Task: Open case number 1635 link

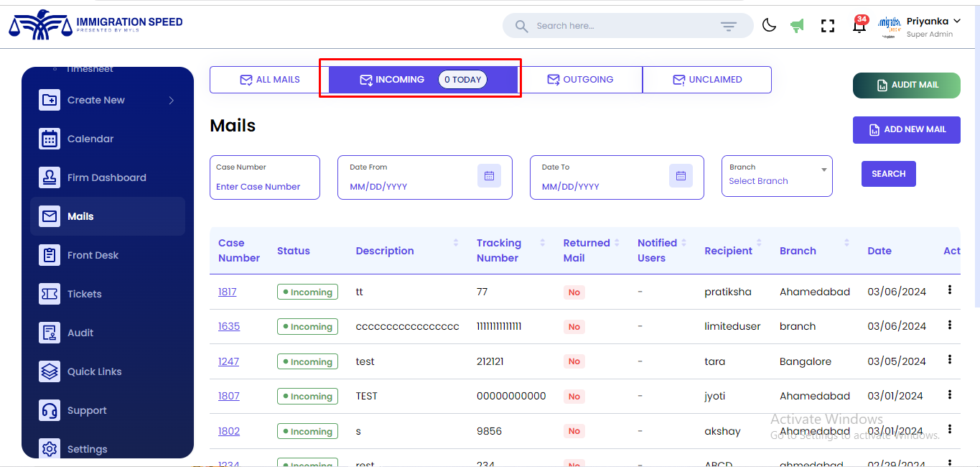Action: pyautogui.click(x=229, y=326)
